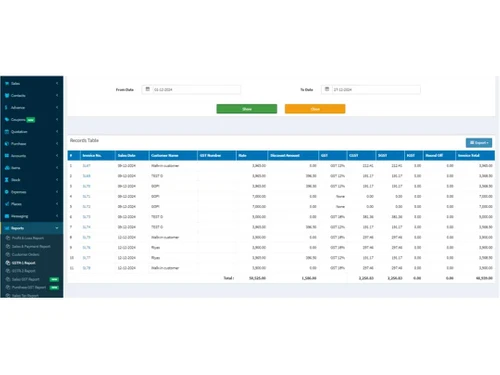500x375 pixels.
Task: Click the CGST column header
Action: pyautogui.click(x=361, y=155)
